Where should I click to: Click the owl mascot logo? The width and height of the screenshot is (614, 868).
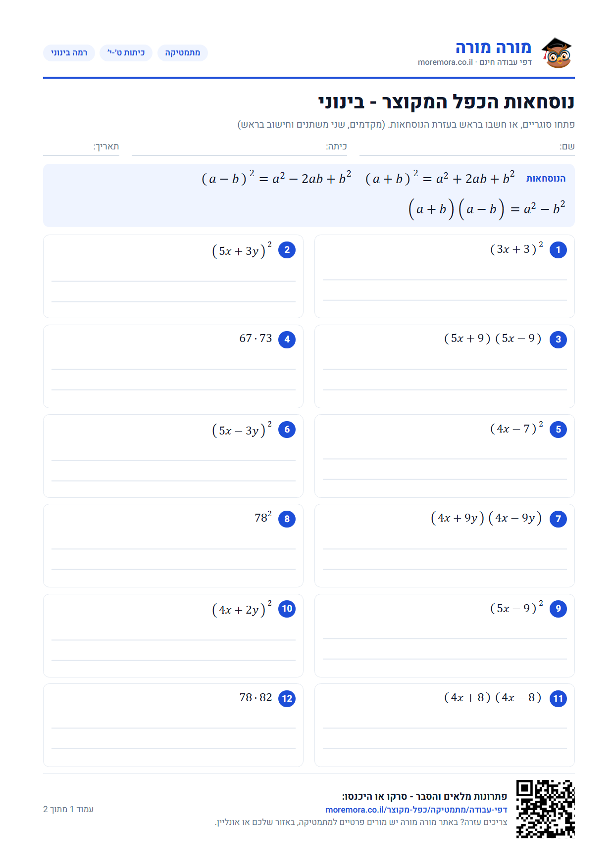pos(557,52)
